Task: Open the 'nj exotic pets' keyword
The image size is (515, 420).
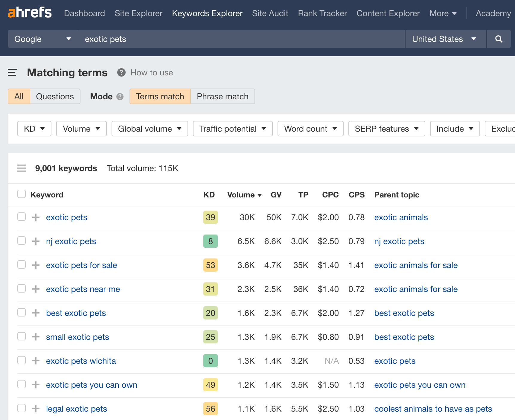Action: (x=71, y=241)
